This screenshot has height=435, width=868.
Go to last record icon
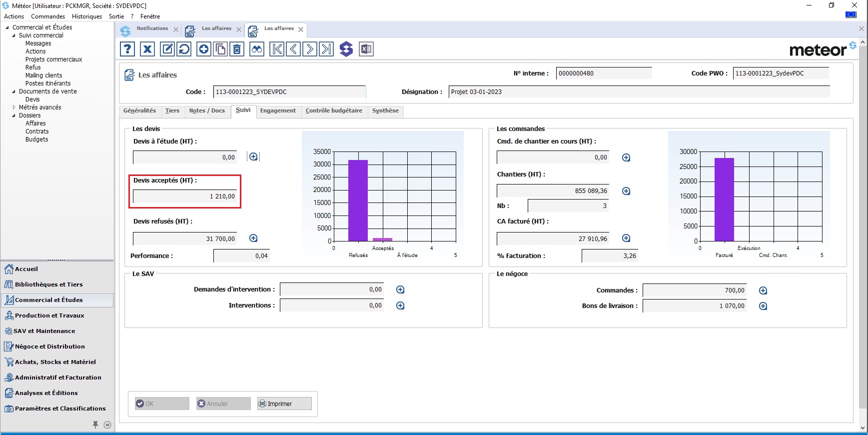(326, 49)
